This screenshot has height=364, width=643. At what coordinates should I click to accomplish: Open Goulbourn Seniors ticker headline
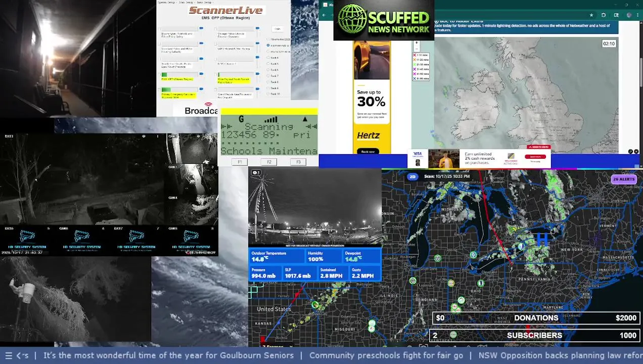click(168, 355)
